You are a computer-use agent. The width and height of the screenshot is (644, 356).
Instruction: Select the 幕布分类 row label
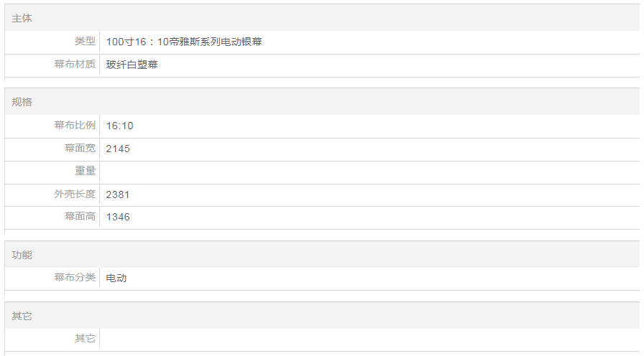75,278
